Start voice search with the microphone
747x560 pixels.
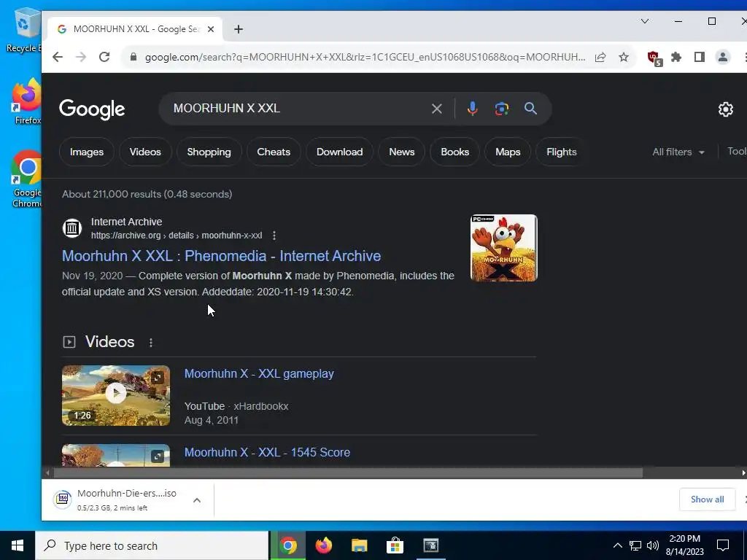point(472,109)
